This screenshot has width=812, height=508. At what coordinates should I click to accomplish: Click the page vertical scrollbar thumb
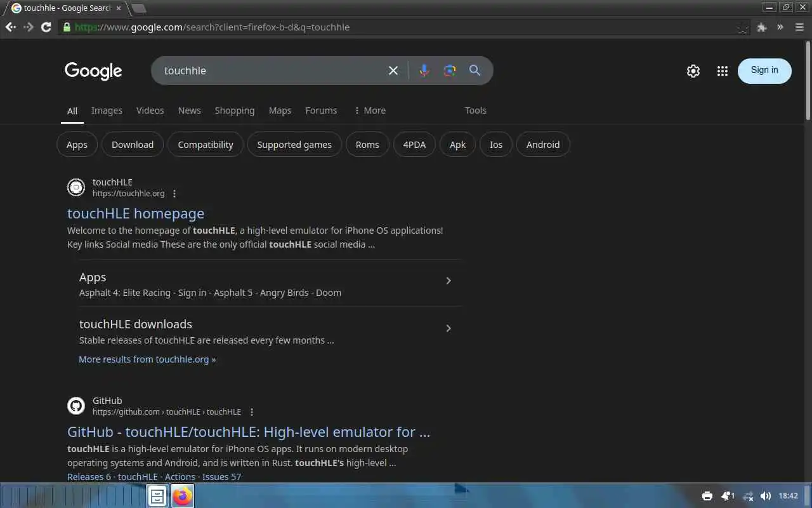[x=808, y=81]
